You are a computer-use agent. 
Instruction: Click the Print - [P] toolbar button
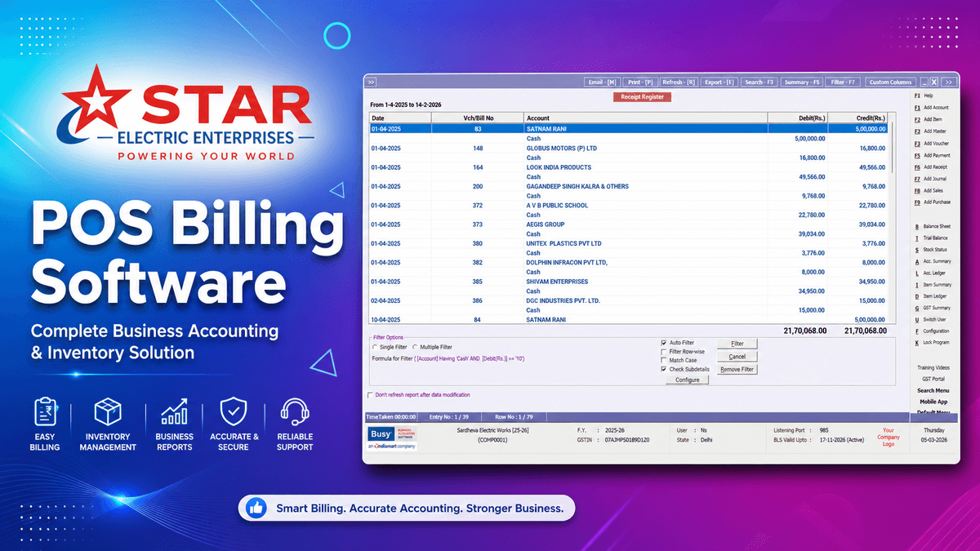point(639,82)
